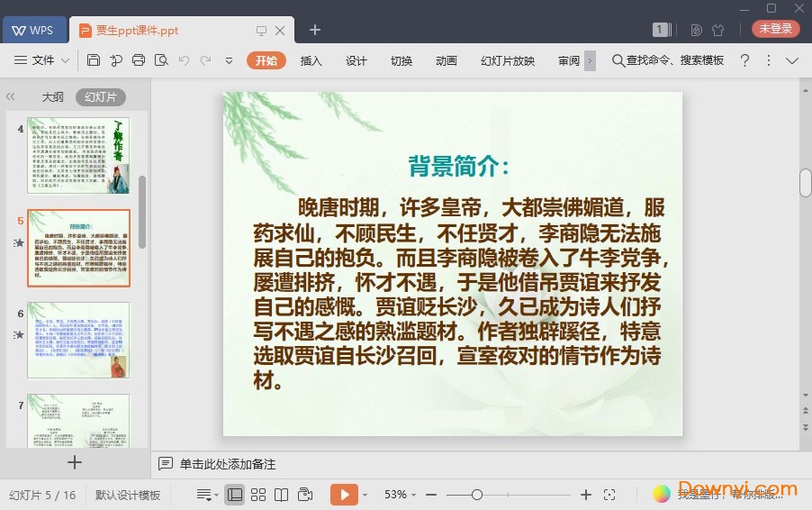
Task: Switch to reading view
Action: [x=281, y=495]
